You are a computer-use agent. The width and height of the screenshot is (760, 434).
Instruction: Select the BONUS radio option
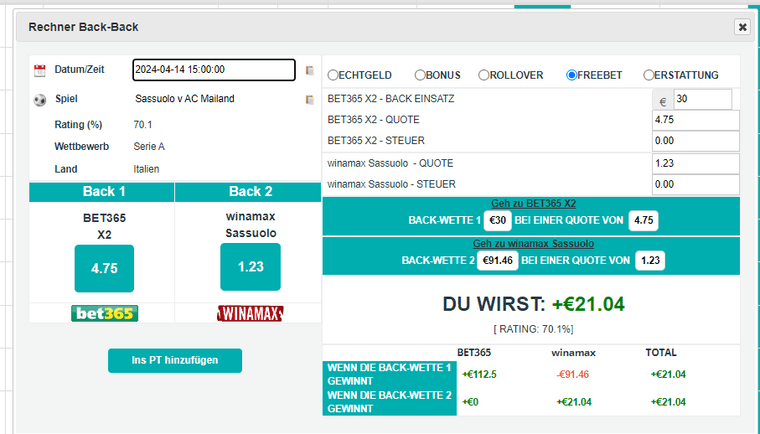point(420,75)
